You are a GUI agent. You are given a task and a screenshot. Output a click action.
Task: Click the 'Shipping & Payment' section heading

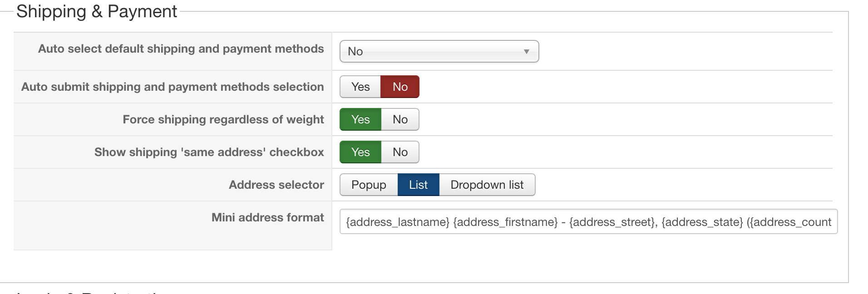coord(96,11)
